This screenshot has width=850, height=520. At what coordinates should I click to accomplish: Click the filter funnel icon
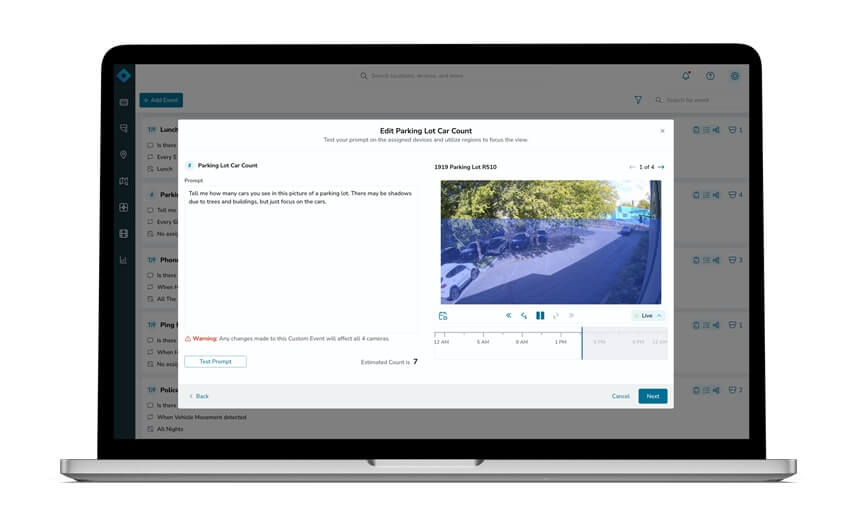[x=638, y=100]
